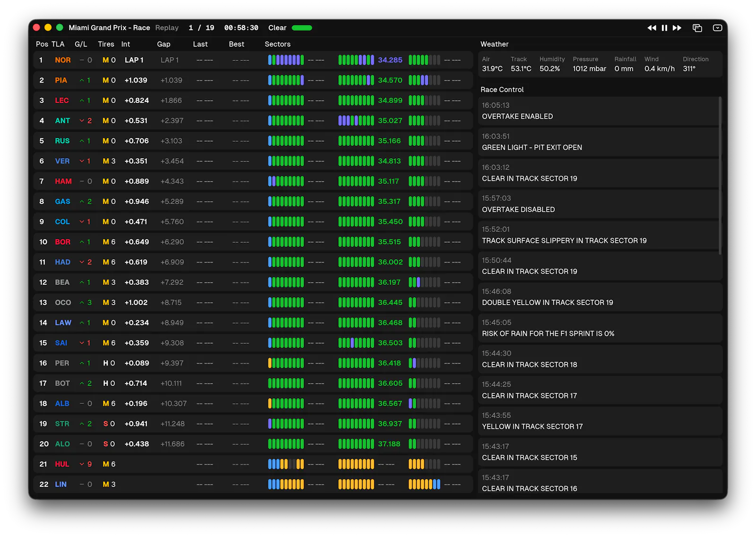Open RISK OF RAIN FOR THE F1 SPRINT message
The width and height of the screenshot is (756, 537).
(599, 328)
